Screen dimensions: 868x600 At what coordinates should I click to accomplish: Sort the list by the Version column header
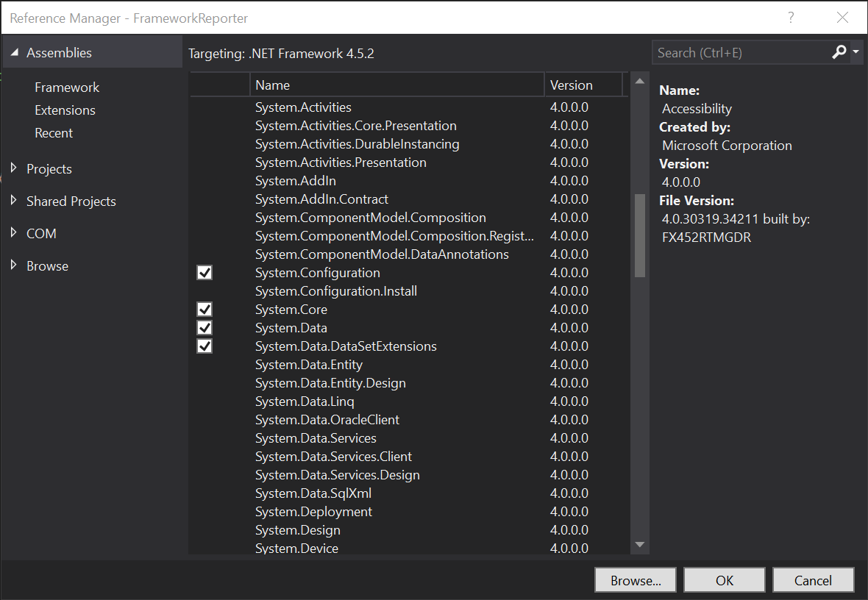tap(583, 85)
